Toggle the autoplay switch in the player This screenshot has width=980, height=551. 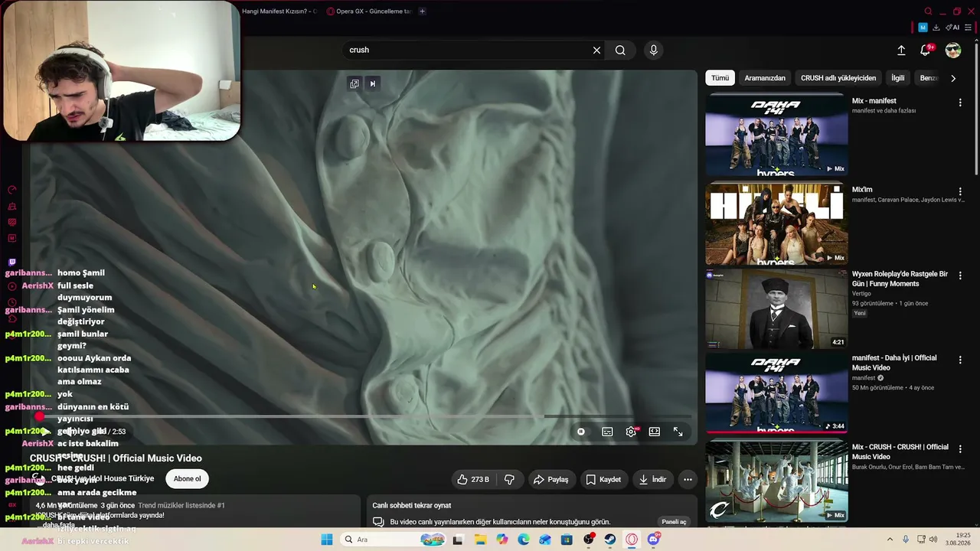point(581,432)
